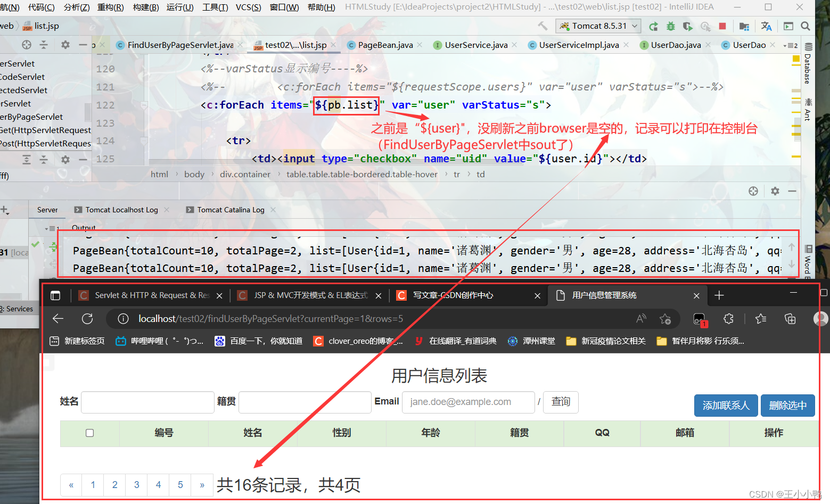Go to page 3 in pagination

pos(136,485)
